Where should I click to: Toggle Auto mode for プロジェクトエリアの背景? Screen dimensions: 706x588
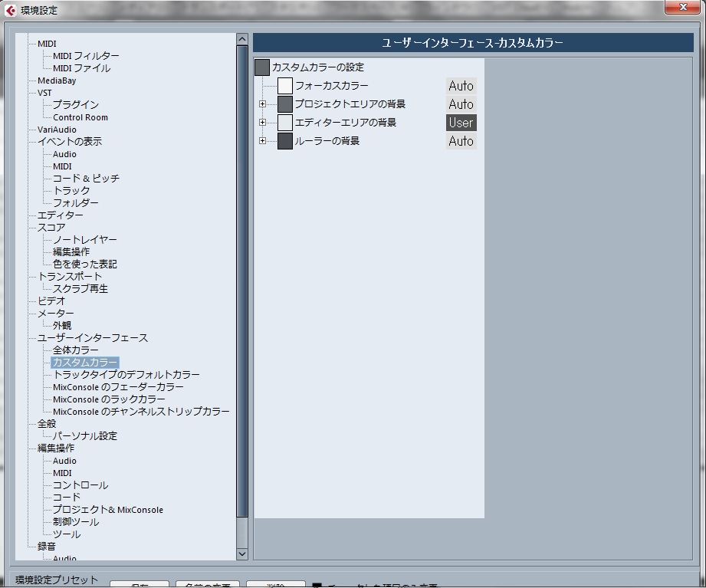pyautogui.click(x=461, y=104)
